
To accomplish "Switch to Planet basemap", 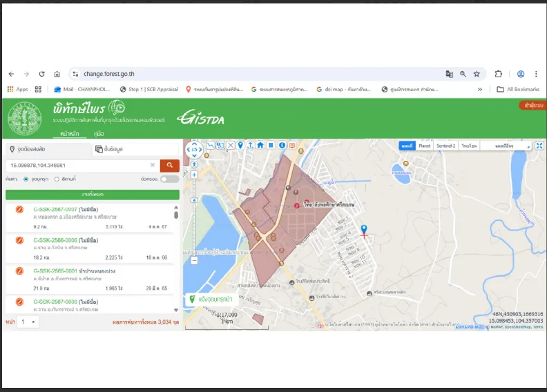I will (x=424, y=146).
